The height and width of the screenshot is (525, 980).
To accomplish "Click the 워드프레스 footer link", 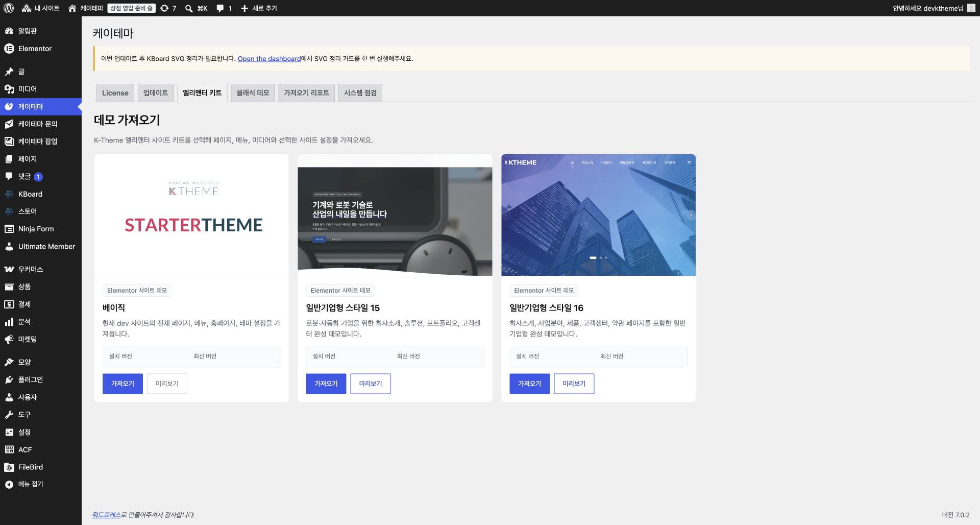I will pyautogui.click(x=106, y=515).
